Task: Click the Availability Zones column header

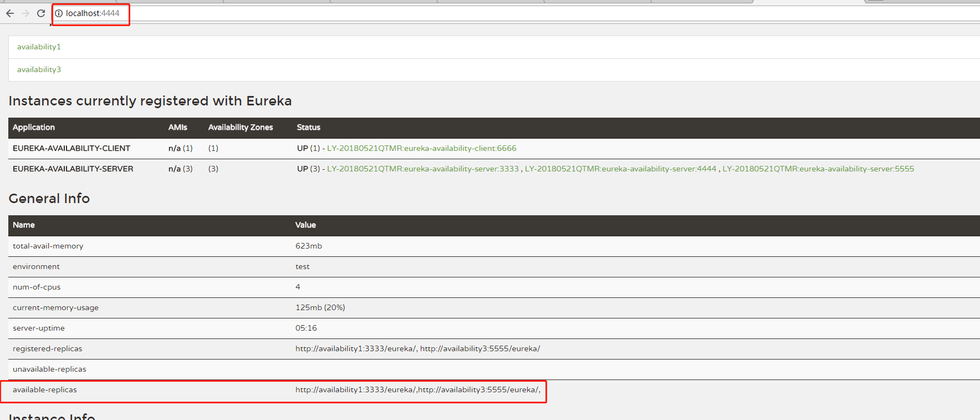Action: click(241, 128)
